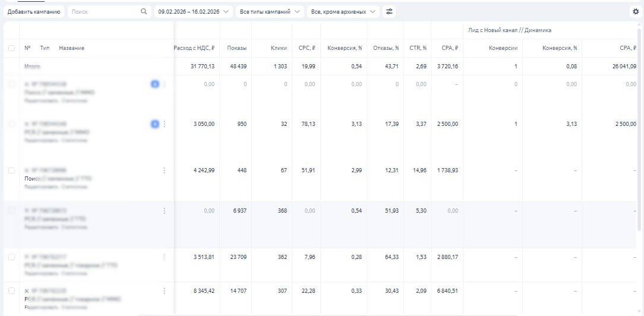The image size is (644, 316).
Task: Click the magnifier icon in the search box
Action: [x=144, y=11]
